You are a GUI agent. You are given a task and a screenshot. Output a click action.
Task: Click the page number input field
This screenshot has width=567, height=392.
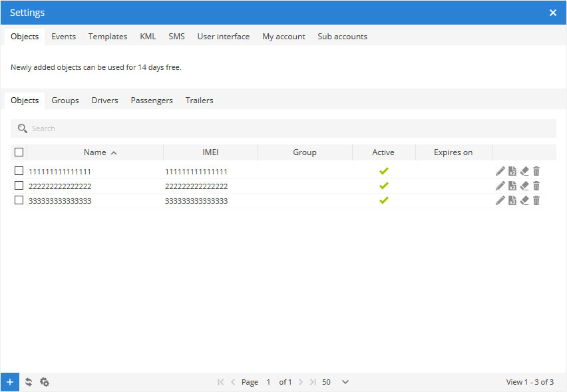pos(268,382)
